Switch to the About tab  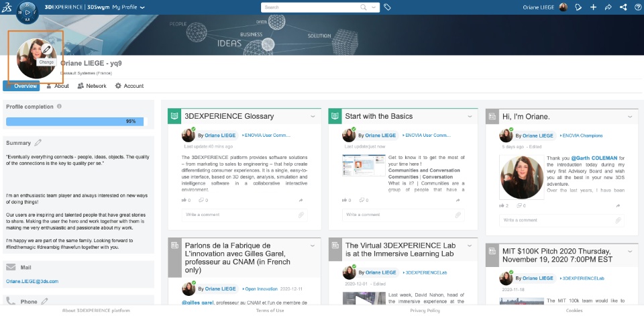(57, 86)
